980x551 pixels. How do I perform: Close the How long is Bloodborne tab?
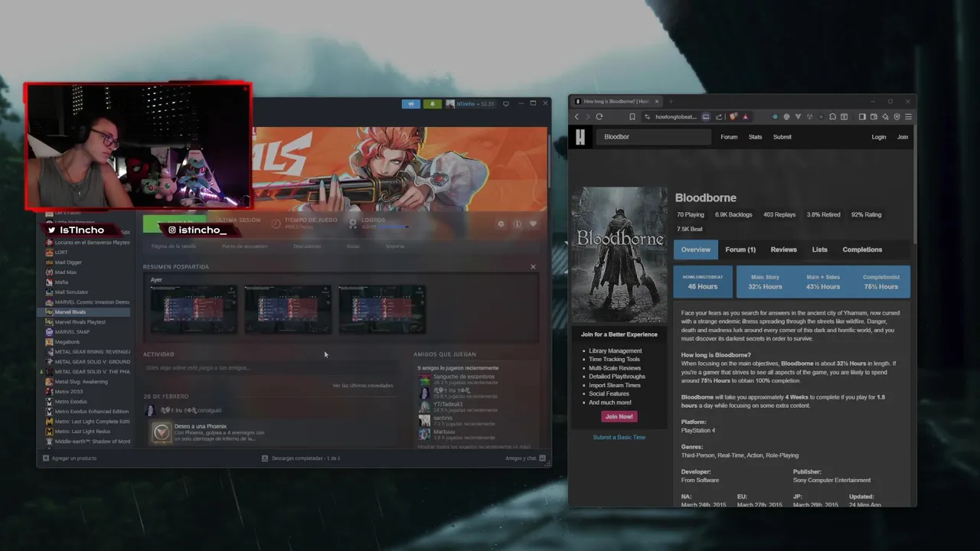(656, 101)
